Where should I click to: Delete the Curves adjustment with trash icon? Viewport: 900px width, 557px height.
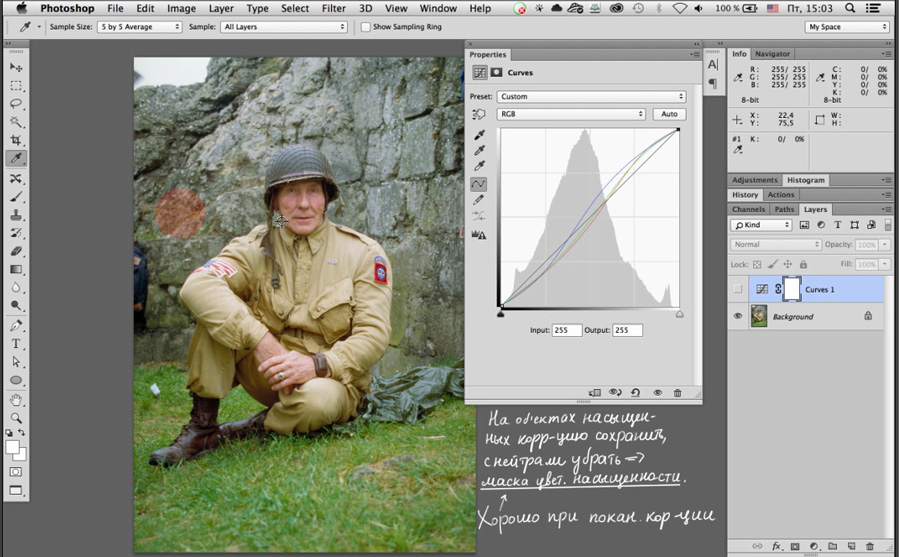point(677,393)
